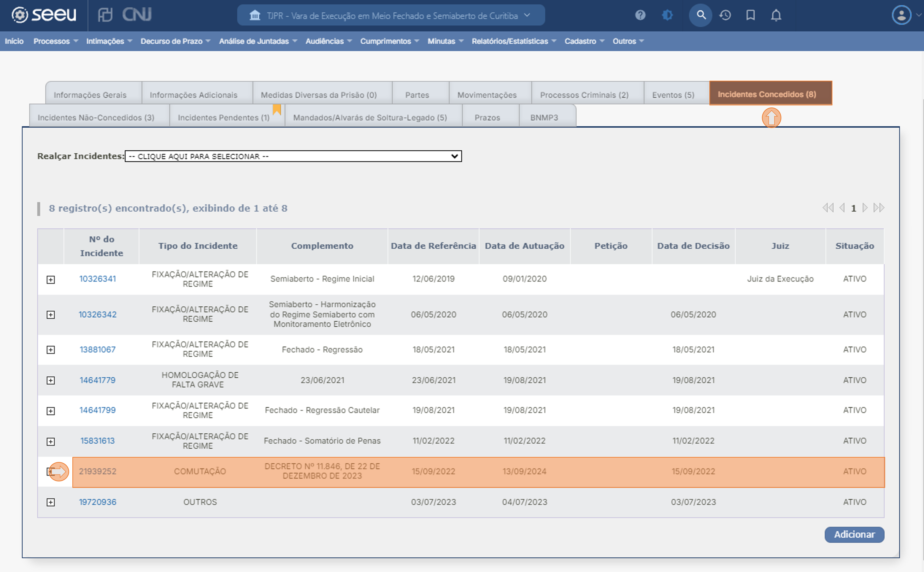Open the Outros menu

(x=628, y=41)
